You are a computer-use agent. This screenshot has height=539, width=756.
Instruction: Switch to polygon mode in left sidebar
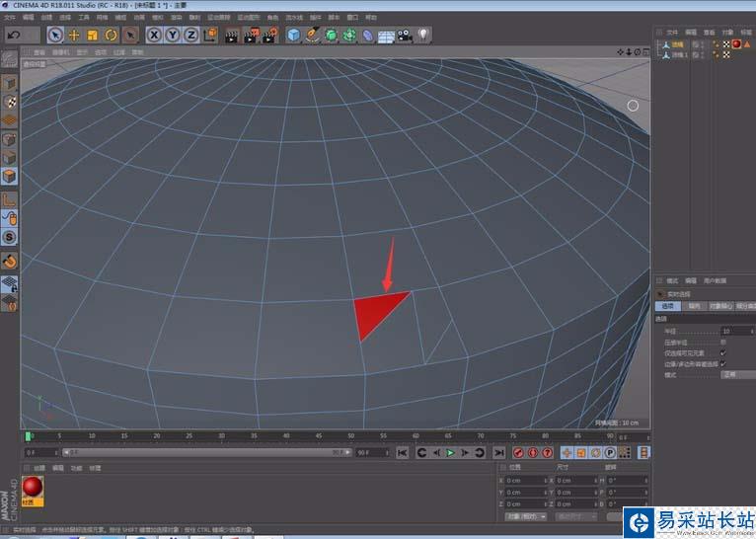(x=9, y=176)
